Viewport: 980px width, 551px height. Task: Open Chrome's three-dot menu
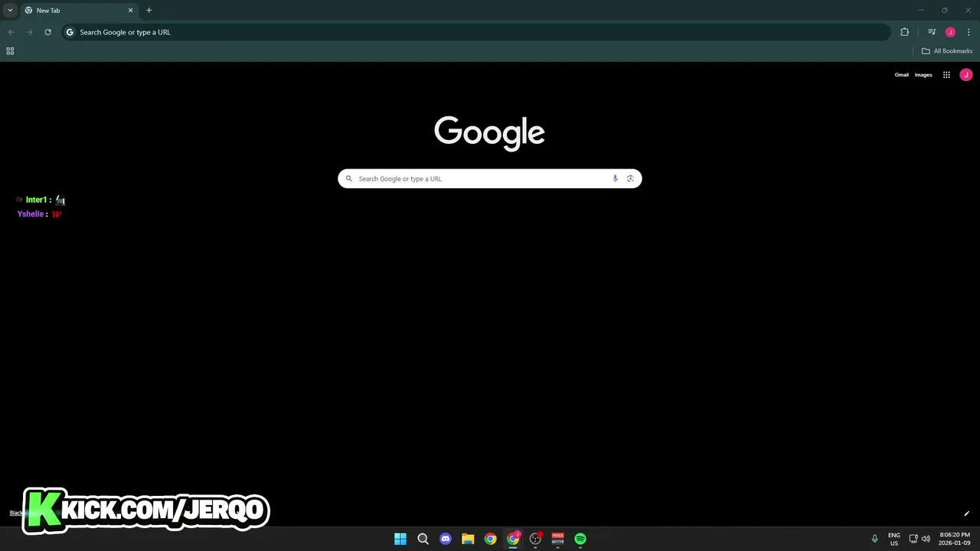click(969, 32)
